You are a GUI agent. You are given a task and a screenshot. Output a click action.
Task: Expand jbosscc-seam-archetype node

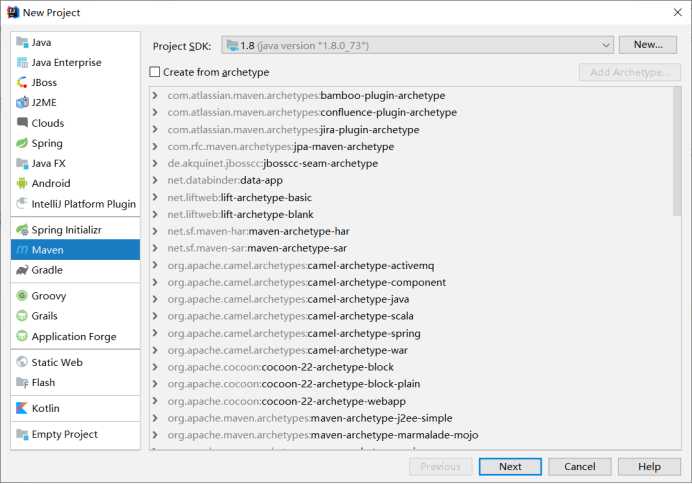coord(155,163)
